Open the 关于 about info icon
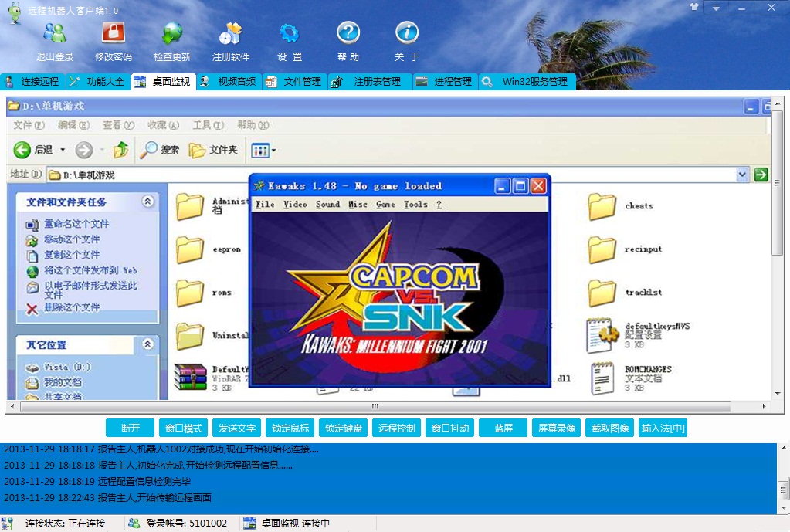This screenshot has height=532, width=790. tap(407, 33)
